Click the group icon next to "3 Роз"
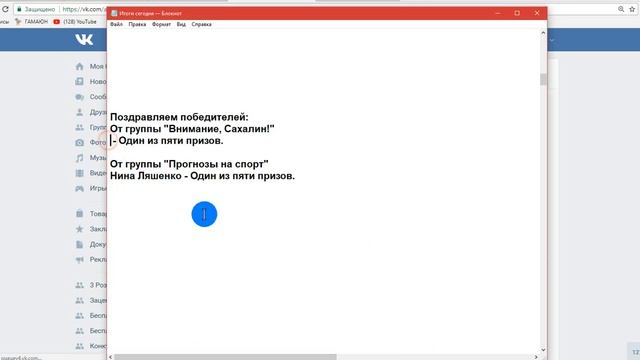 [x=80, y=285]
